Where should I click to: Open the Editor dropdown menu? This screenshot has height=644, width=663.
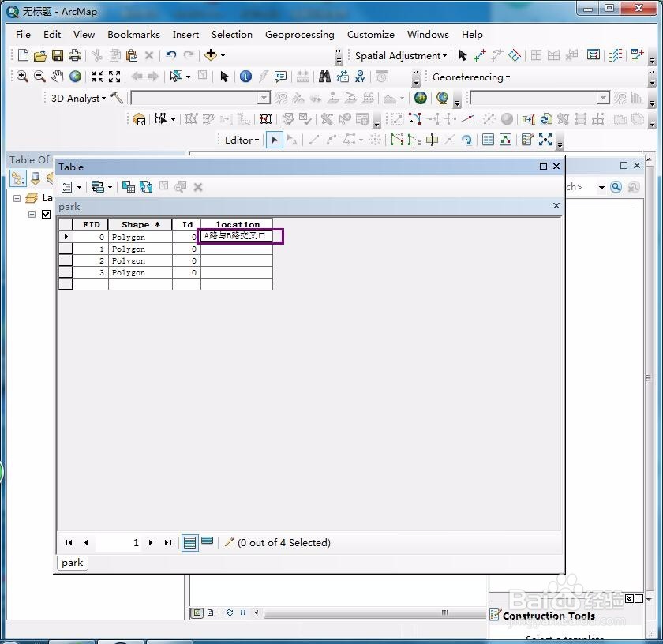tap(242, 140)
